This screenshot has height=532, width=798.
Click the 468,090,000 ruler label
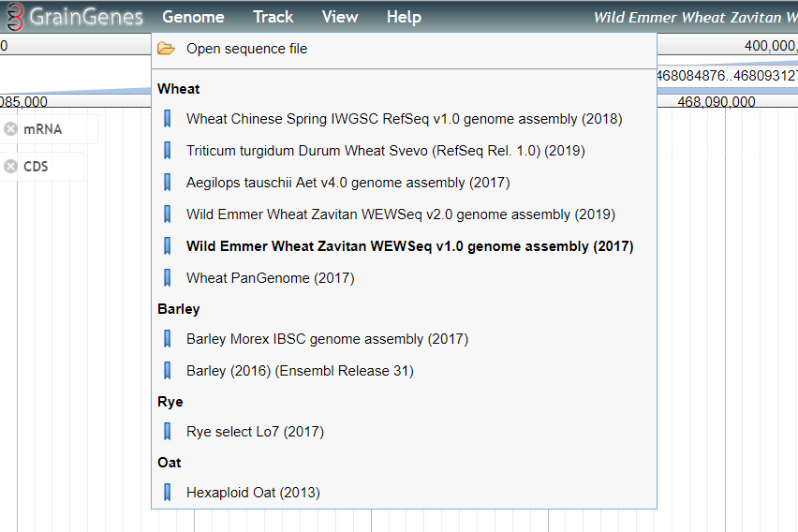[717, 102]
